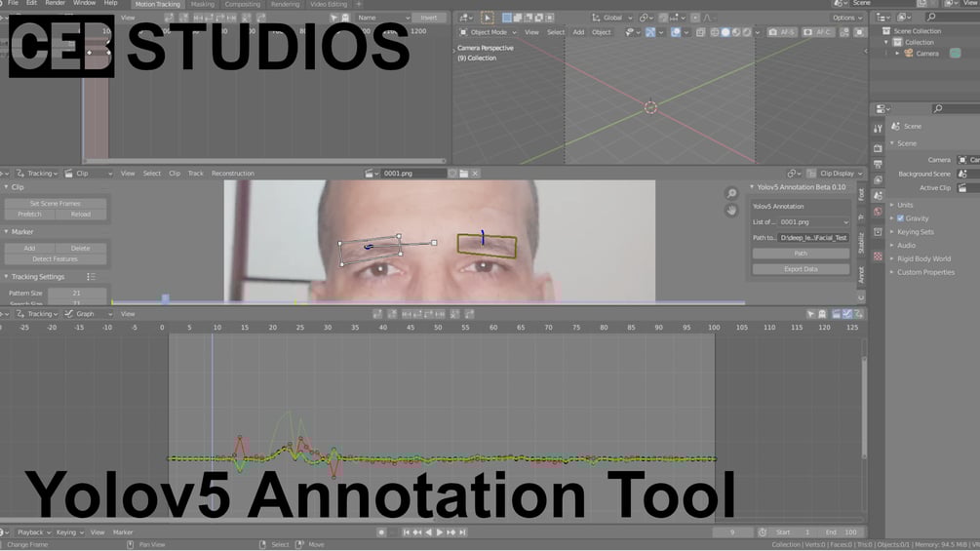Click the Export Data button
This screenshot has width=980, height=551.
click(x=801, y=269)
